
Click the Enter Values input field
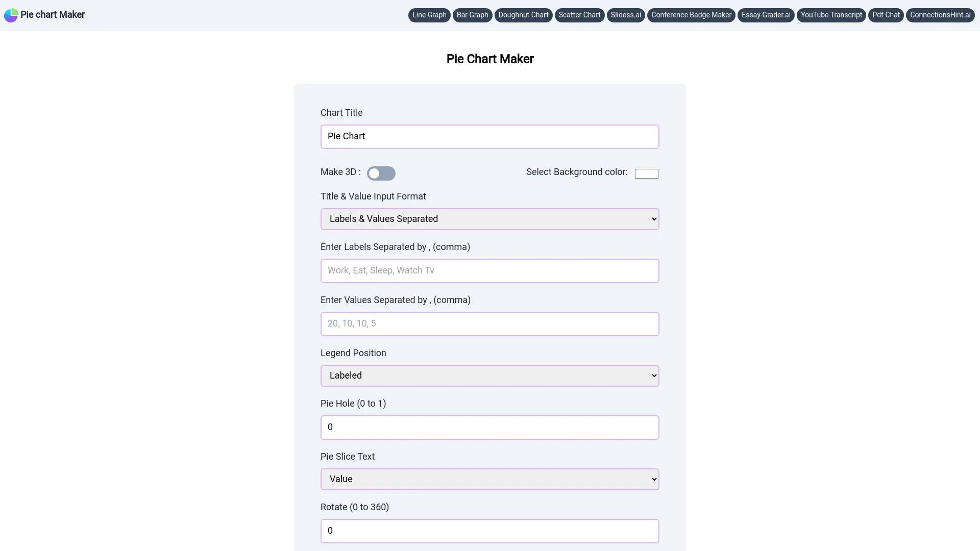[x=489, y=323]
